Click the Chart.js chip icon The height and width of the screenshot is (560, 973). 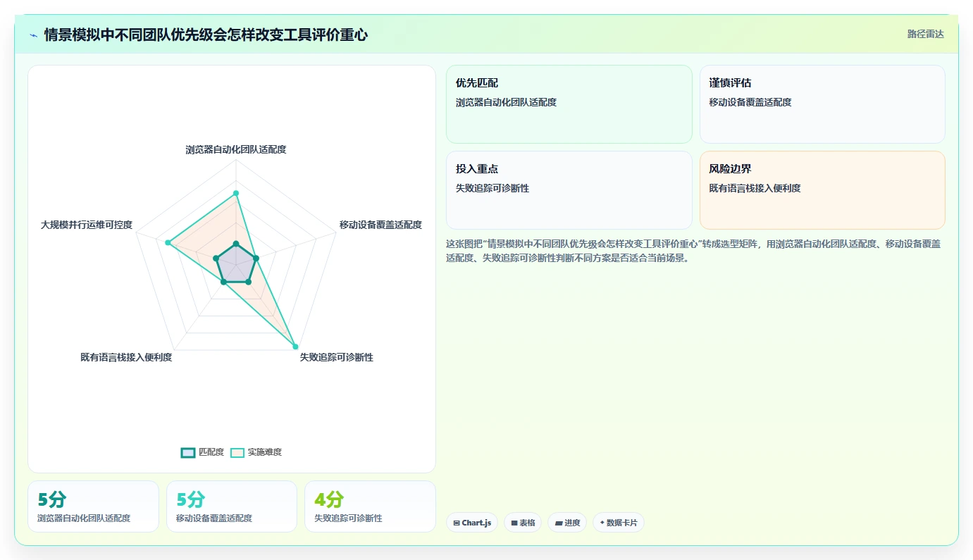[457, 523]
